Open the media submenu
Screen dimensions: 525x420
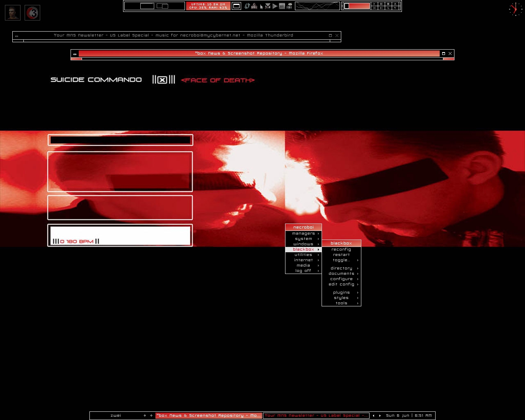304,265
